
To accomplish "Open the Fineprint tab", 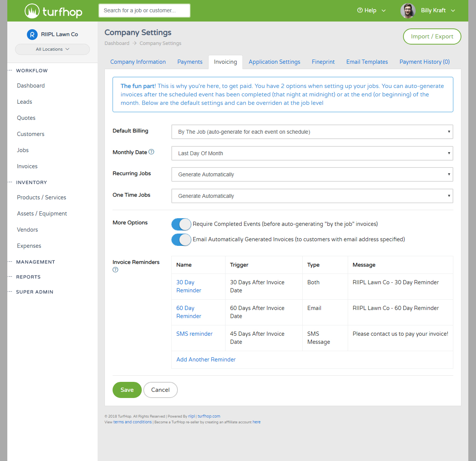I will (323, 62).
